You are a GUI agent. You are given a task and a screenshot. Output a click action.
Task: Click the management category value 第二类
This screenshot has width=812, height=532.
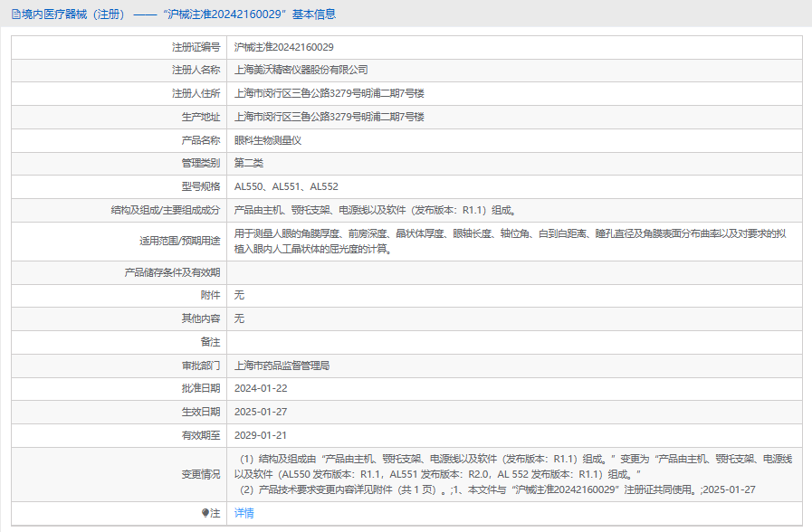coord(249,164)
